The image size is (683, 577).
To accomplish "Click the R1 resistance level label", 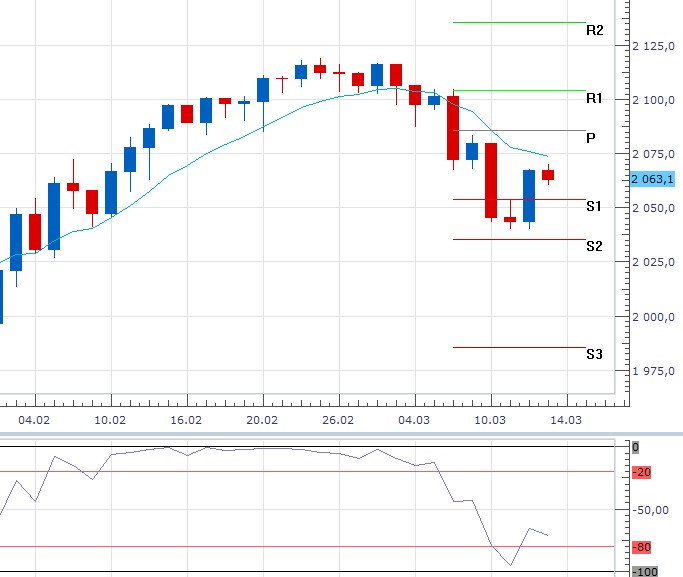I will (594, 98).
